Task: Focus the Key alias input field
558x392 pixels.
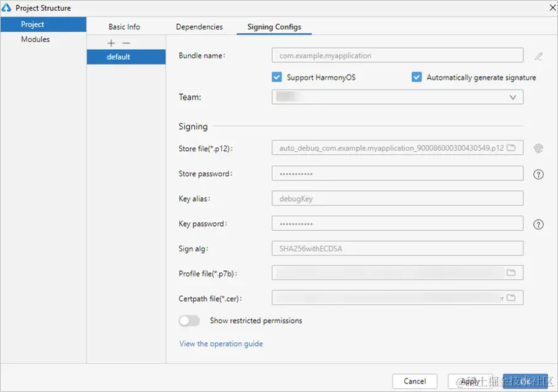Action: click(398, 198)
